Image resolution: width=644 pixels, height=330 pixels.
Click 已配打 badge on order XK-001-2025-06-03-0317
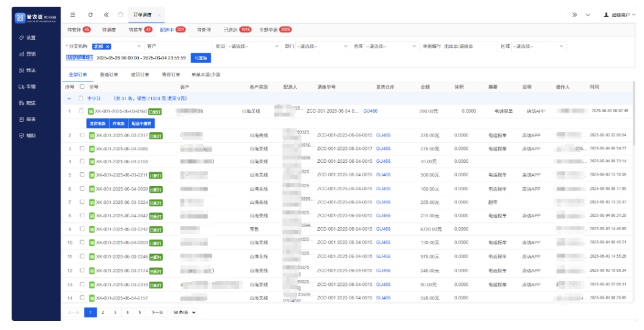coord(156,136)
